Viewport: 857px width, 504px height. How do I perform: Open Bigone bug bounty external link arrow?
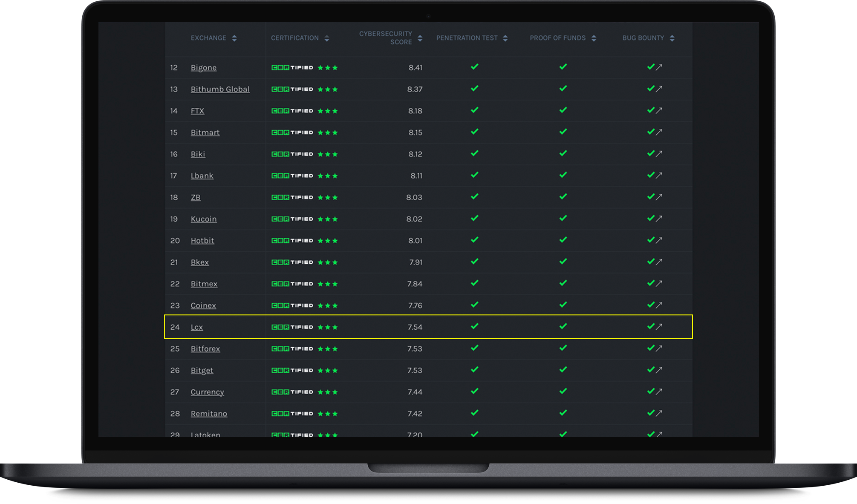659,67
